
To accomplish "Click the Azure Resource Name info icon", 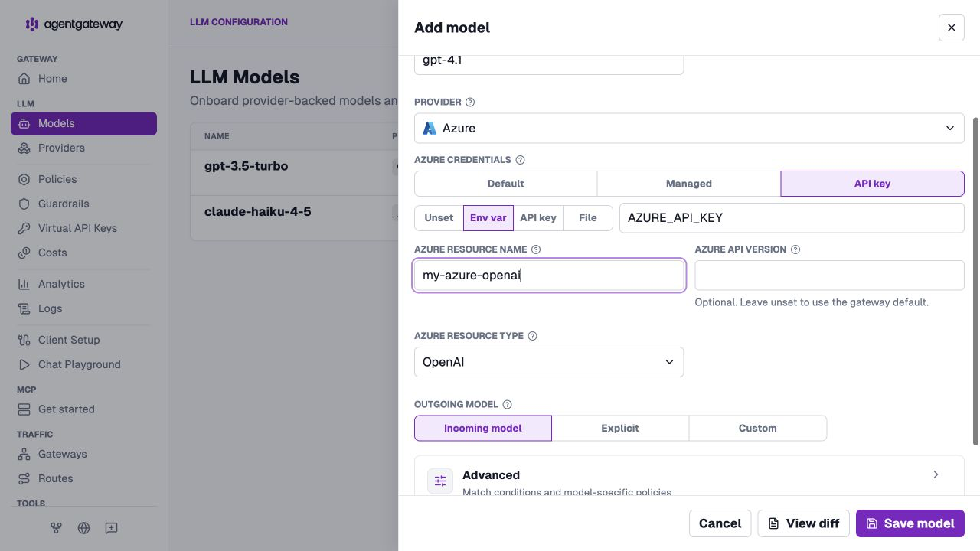I will (536, 249).
